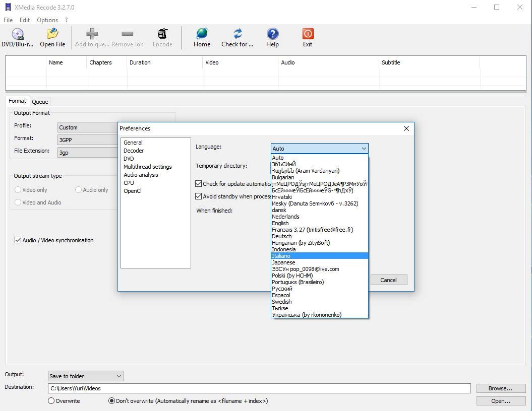Choose Hungarian (by ZityiSoft) language entry
The height and width of the screenshot is (411, 532).
click(x=320, y=243)
